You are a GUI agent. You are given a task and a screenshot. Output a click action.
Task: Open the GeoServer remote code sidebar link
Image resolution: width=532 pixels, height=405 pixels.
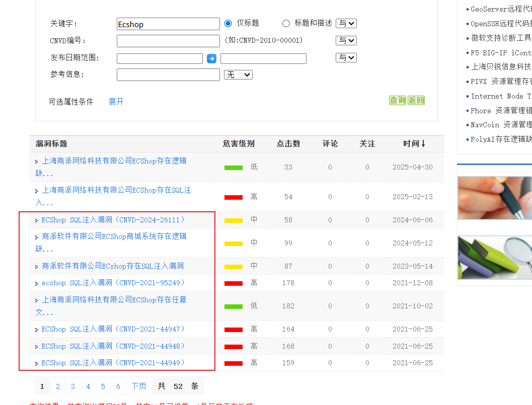[500, 9]
